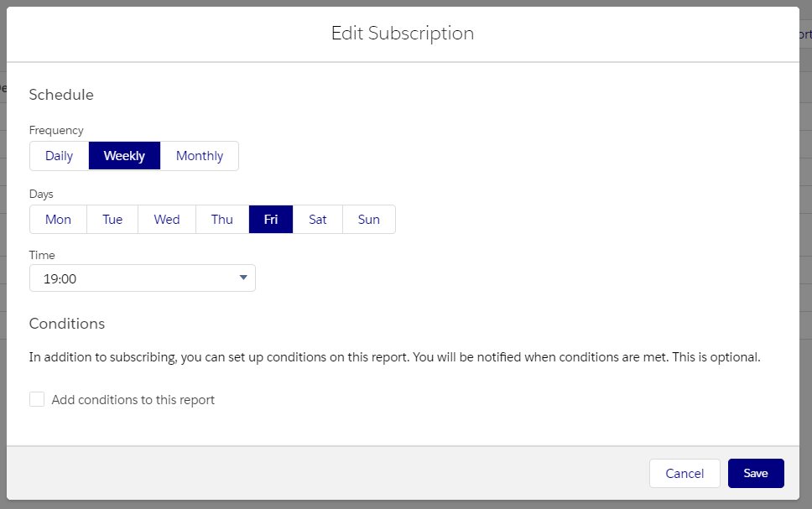812x509 pixels.
Task: Select Daily frequency option
Action: 59,156
